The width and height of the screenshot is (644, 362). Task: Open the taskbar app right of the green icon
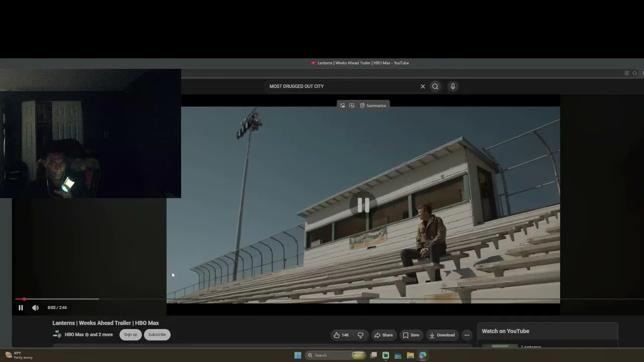[398, 355]
